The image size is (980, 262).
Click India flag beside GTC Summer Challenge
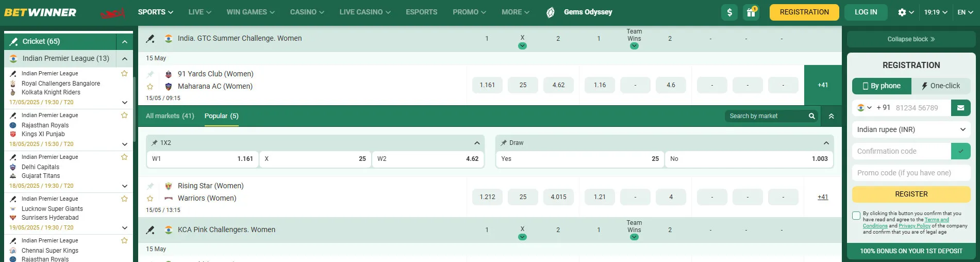168,38
